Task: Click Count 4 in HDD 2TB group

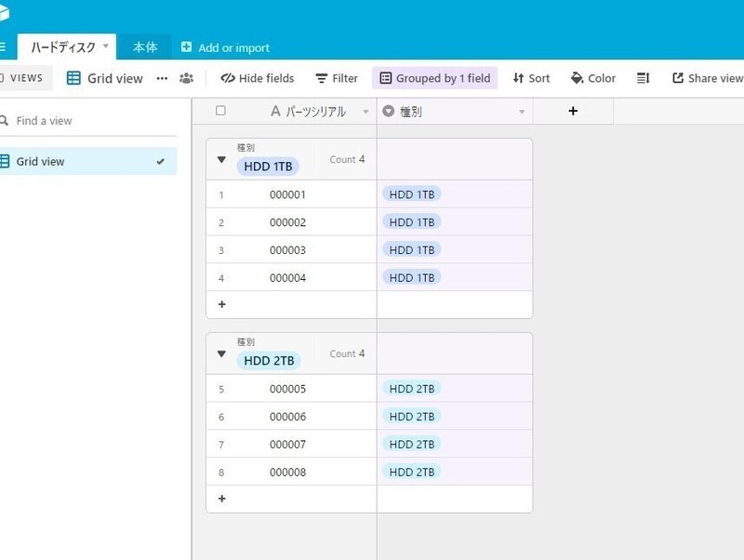Action: 347,353
